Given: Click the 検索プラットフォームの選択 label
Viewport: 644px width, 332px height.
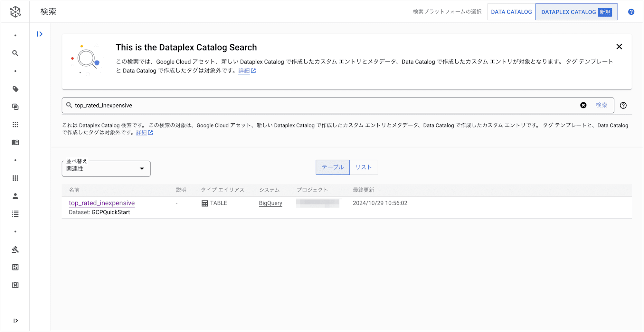Looking at the screenshot, I should (447, 12).
